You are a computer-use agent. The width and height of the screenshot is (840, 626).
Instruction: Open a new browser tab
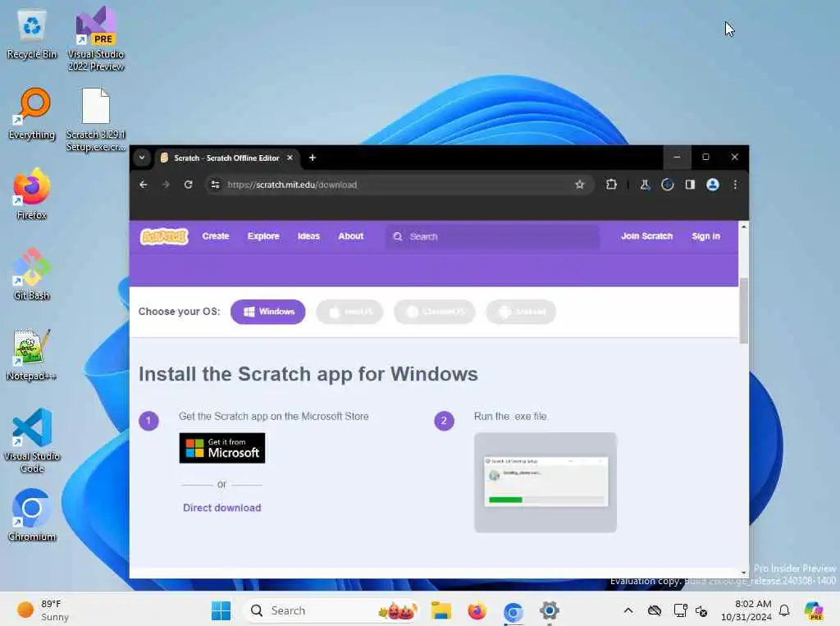(x=313, y=158)
